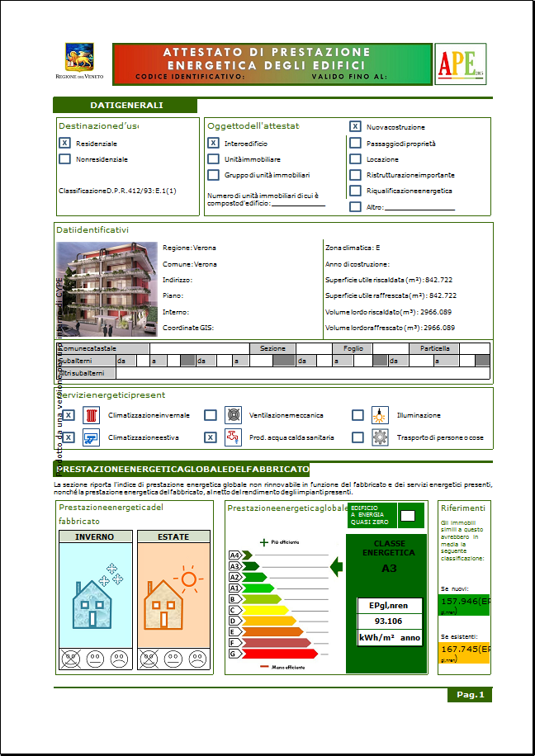
Task: Click the orange Se esistenti 167.745 reference box
Action: (464, 654)
